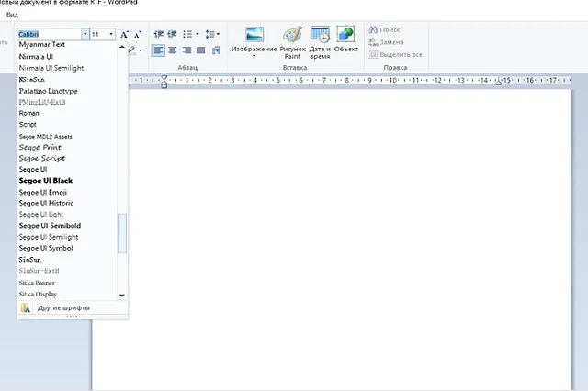Expand the bullet list style dropdown
This screenshot has width=588, height=391.
[198, 34]
